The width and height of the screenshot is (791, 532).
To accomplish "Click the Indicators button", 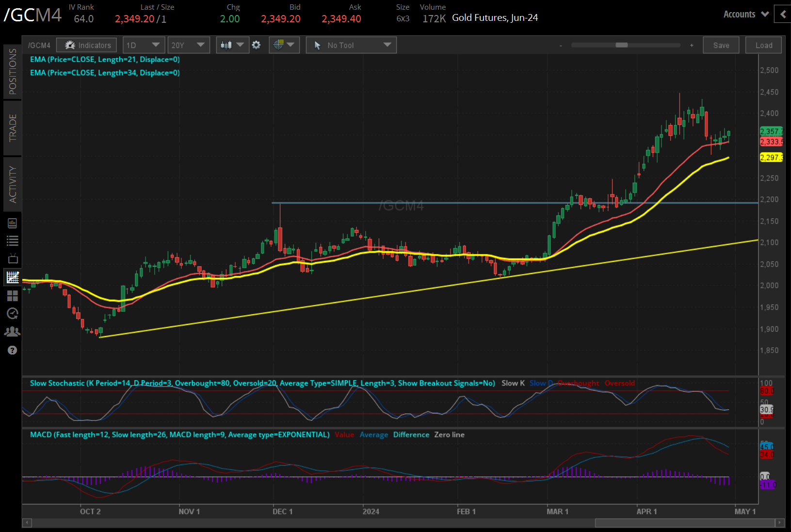I will point(87,45).
